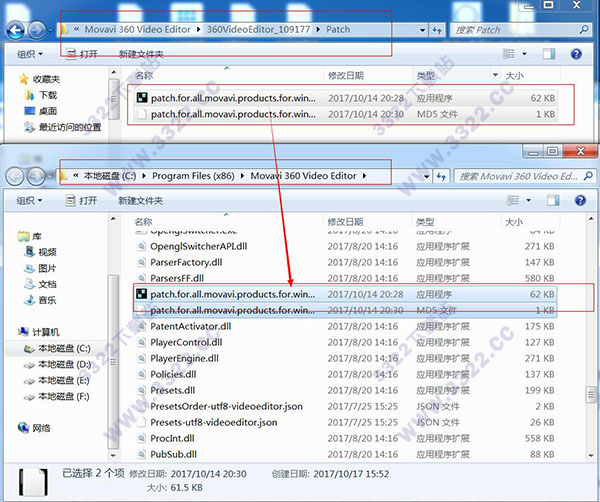
Task: Expand the arrow after the Movavi 360 Video Editor breadcrumb
Action: coord(364,176)
